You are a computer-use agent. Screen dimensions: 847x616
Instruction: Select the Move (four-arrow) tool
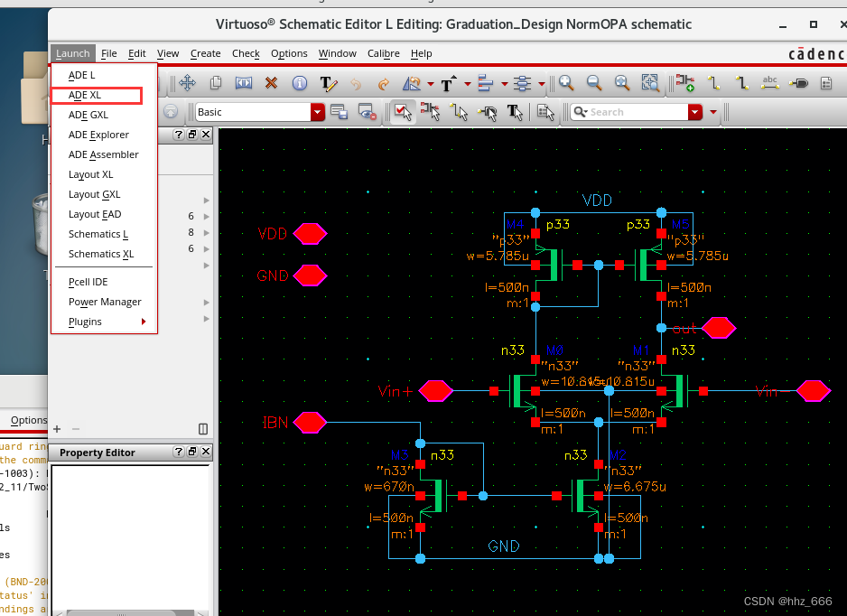[188, 83]
